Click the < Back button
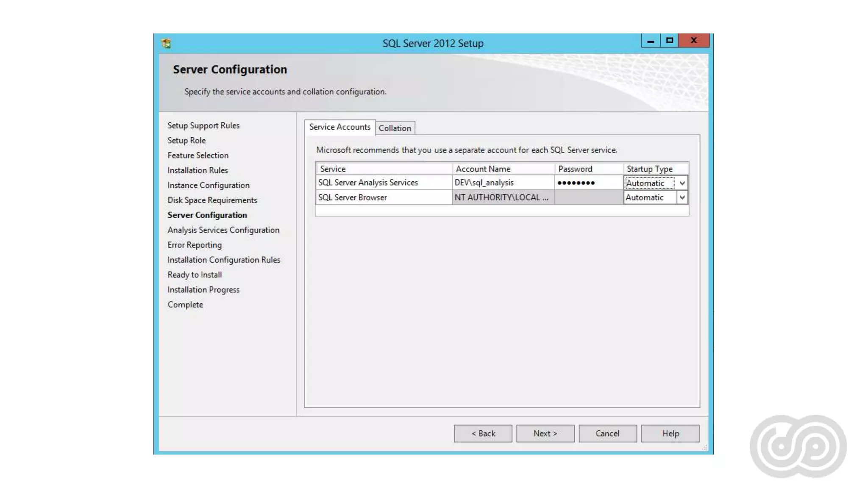Screen dimensions: 868x488 click(x=483, y=433)
